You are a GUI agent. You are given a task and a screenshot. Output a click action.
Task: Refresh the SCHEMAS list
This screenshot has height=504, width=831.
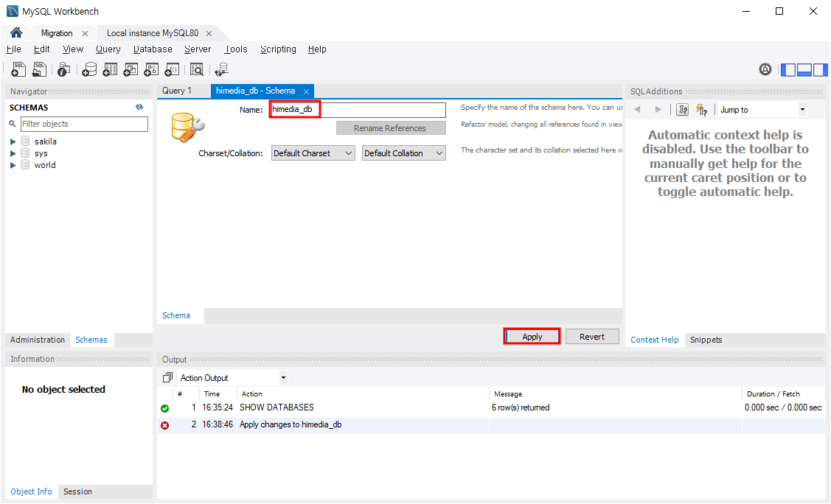(x=139, y=107)
